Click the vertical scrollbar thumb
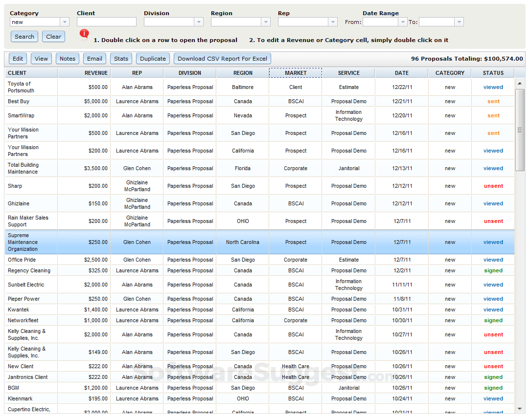The image size is (530, 420). coord(520,130)
